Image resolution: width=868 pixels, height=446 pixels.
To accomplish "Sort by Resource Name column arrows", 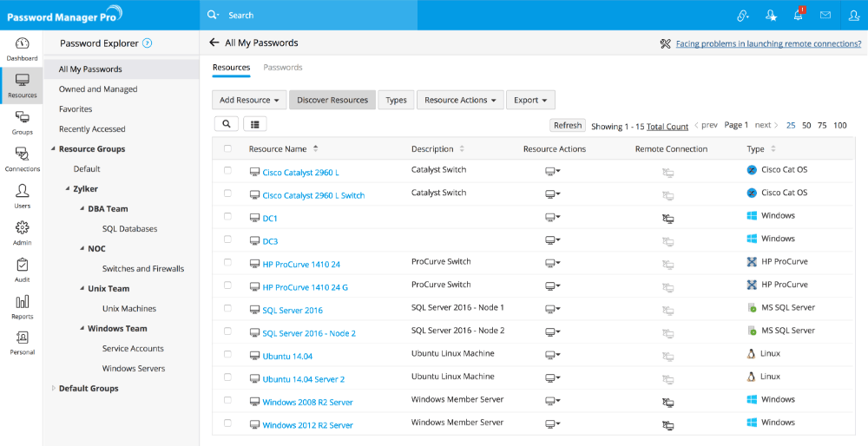I will (x=316, y=149).
